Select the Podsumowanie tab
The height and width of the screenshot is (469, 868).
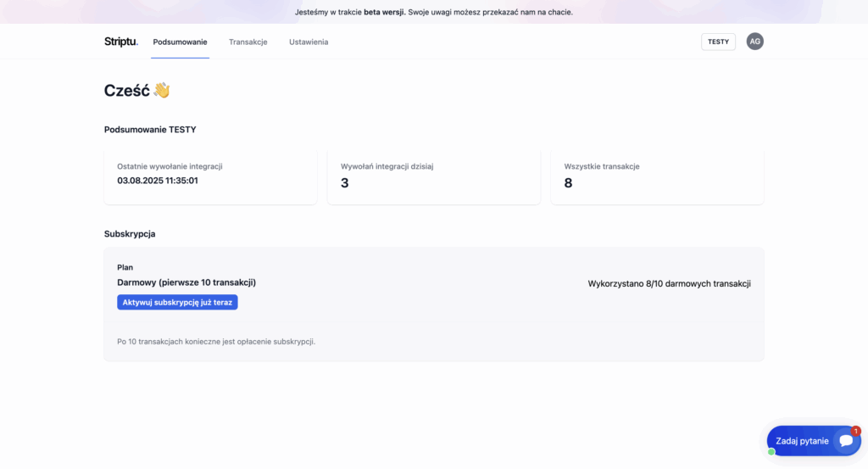(180, 42)
